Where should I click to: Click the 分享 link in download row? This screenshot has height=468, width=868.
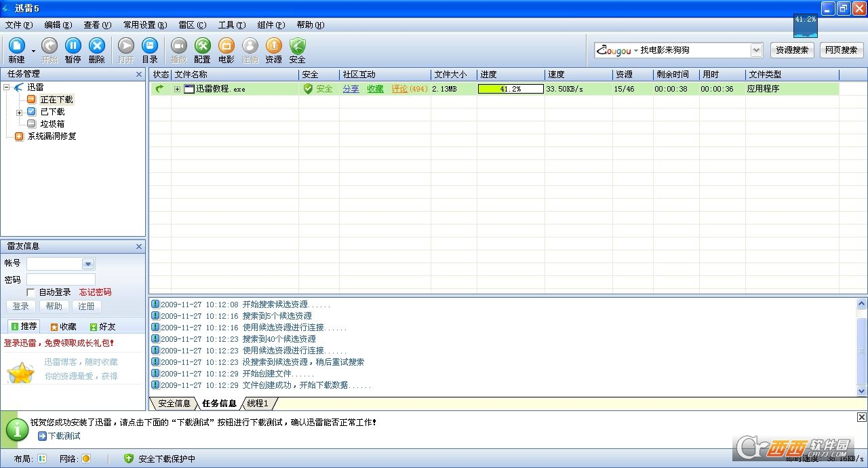pyautogui.click(x=351, y=89)
